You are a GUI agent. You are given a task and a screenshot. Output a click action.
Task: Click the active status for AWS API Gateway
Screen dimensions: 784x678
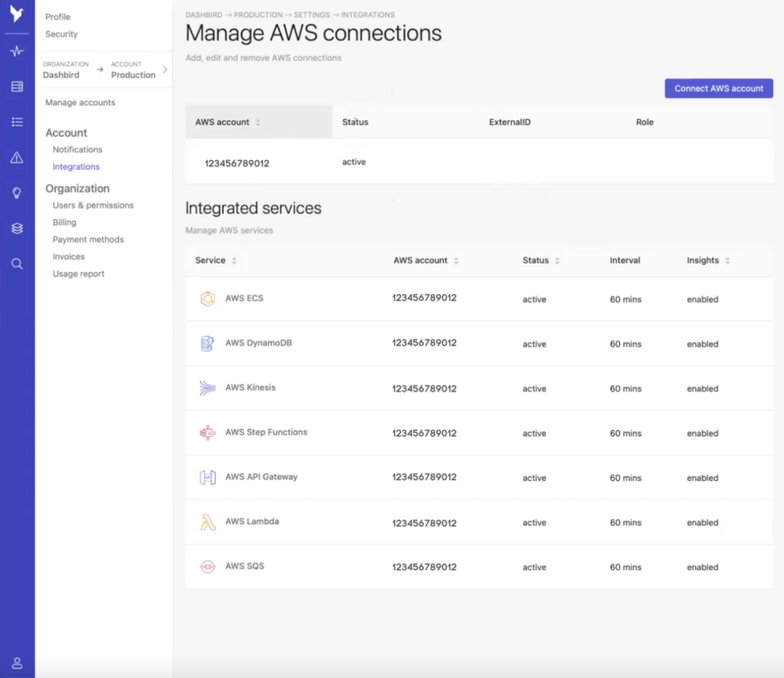534,478
